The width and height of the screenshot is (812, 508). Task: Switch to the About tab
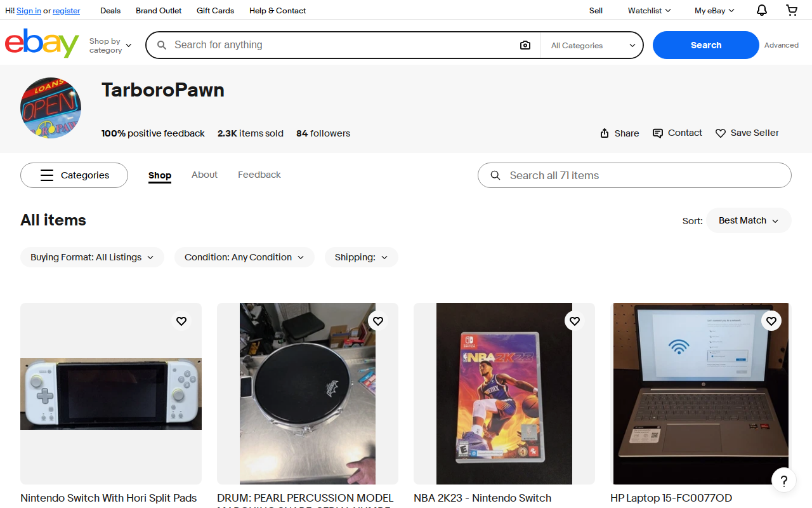tap(204, 175)
